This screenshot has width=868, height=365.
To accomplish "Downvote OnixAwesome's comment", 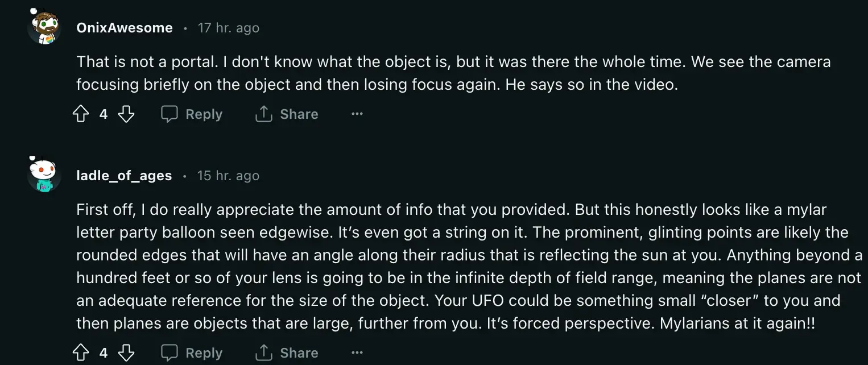I will (126, 114).
